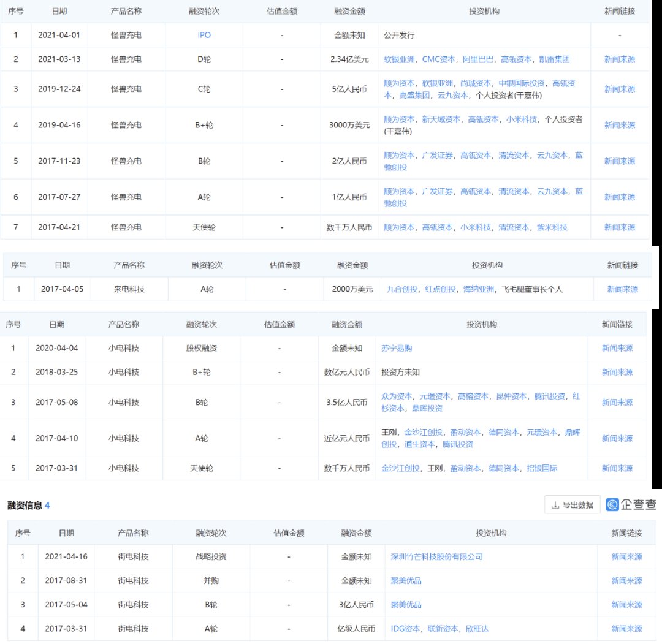This screenshot has height=644, width=662.
Task: Open 新闻来源 for 2021-04-16 街电科技 战略投资
Action: [626, 556]
